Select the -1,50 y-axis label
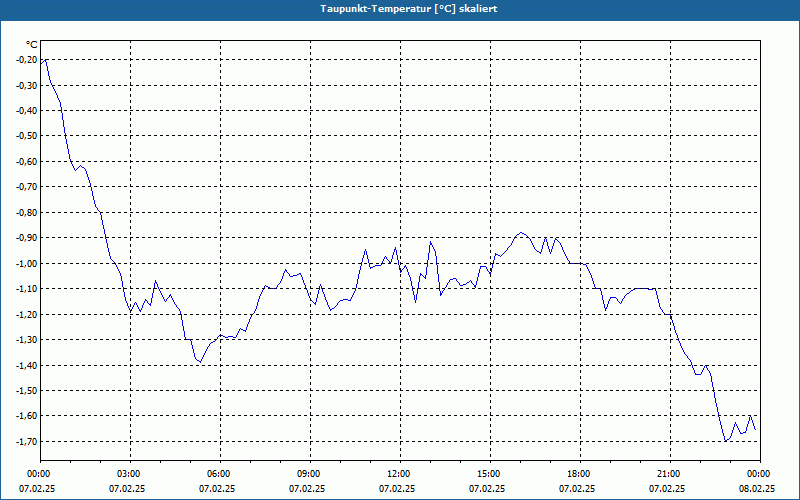Screen dimensions: 800x500 [28, 390]
